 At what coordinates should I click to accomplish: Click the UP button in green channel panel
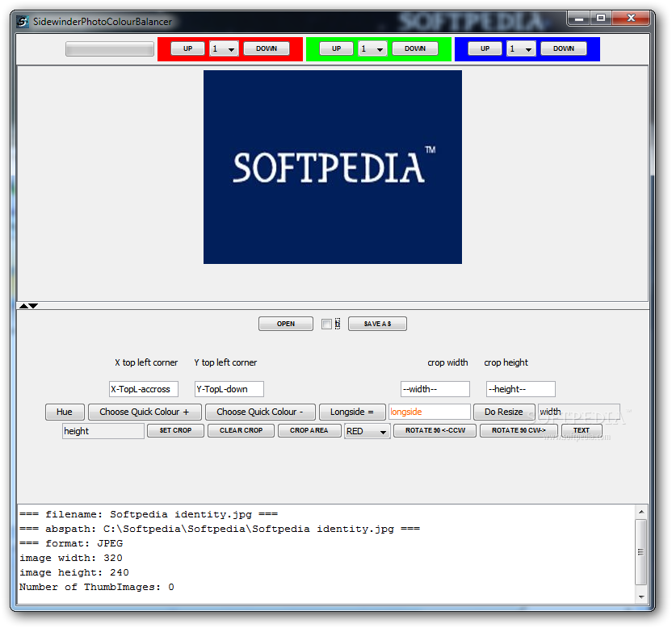pyautogui.click(x=337, y=48)
